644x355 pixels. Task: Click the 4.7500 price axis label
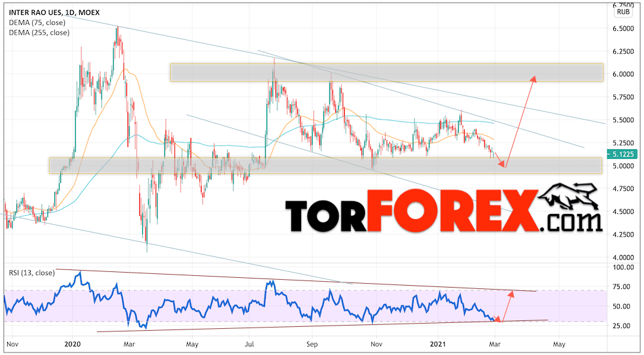click(622, 189)
